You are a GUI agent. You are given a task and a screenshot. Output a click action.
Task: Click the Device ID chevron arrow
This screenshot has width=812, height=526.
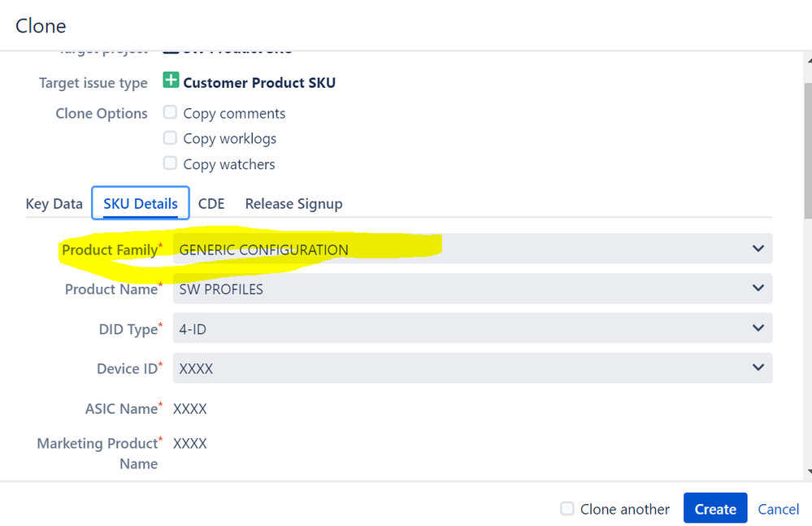pyautogui.click(x=758, y=367)
